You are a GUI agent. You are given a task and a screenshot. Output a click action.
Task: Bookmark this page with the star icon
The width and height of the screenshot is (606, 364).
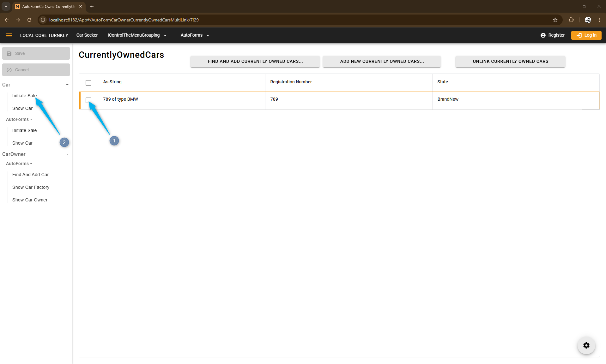(555, 20)
